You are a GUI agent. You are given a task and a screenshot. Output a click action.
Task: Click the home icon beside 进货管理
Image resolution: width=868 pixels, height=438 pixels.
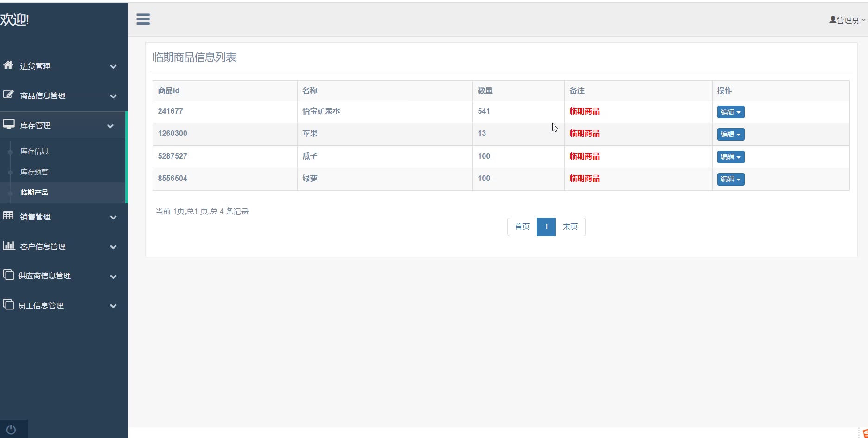click(x=8, y=65)
